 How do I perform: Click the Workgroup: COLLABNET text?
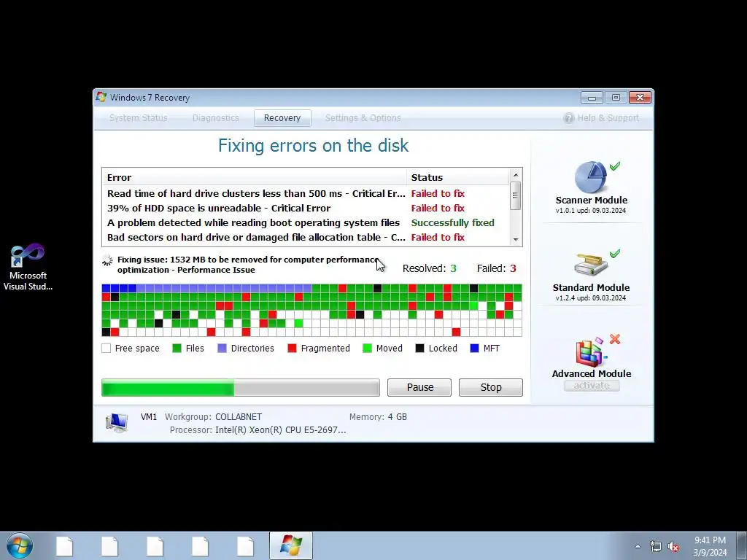214,416
